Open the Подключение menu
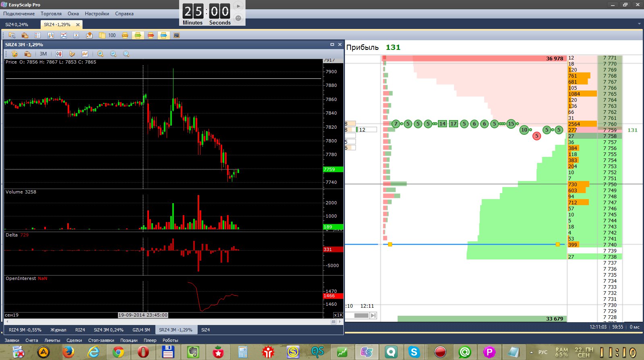Image resolution: width=644 pixels, height=360 pixels. pyautogui.click(x=19, y=14)
